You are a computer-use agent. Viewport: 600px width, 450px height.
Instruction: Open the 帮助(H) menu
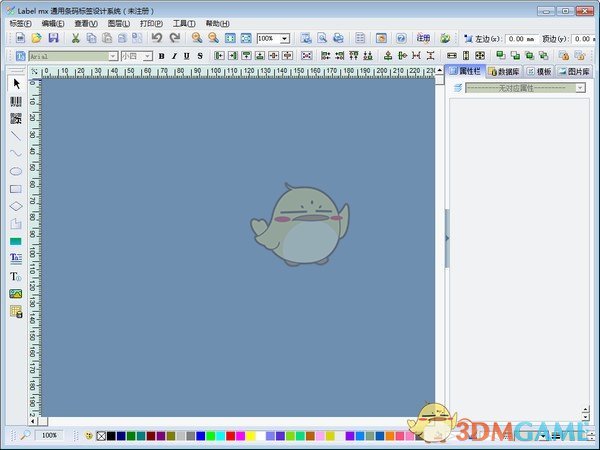coord(217,24)
